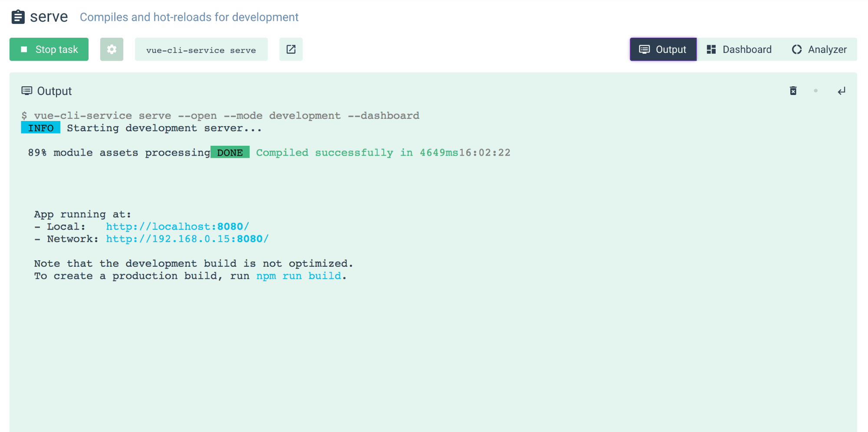Switch to the Dashboard tab

point(740,49)
